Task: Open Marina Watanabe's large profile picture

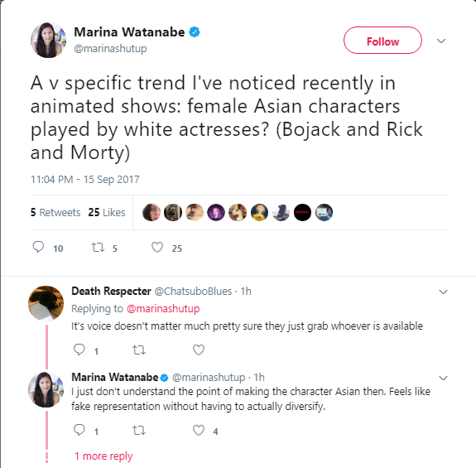Action: click(x=48, y=40)
